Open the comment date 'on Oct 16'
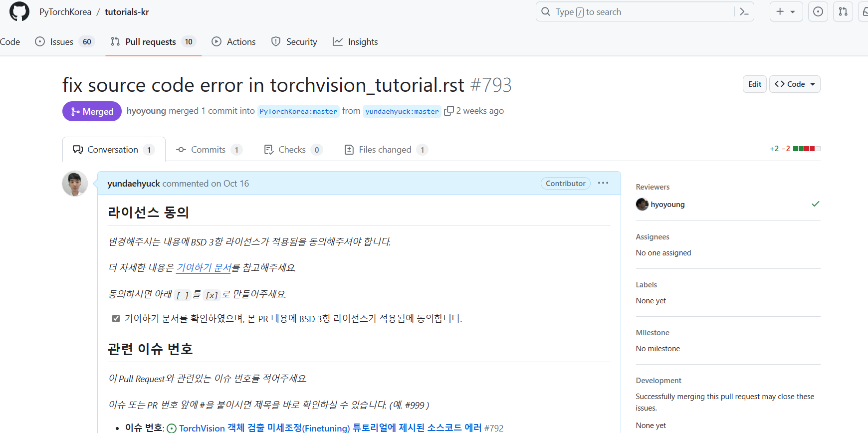 pos(230,184)
